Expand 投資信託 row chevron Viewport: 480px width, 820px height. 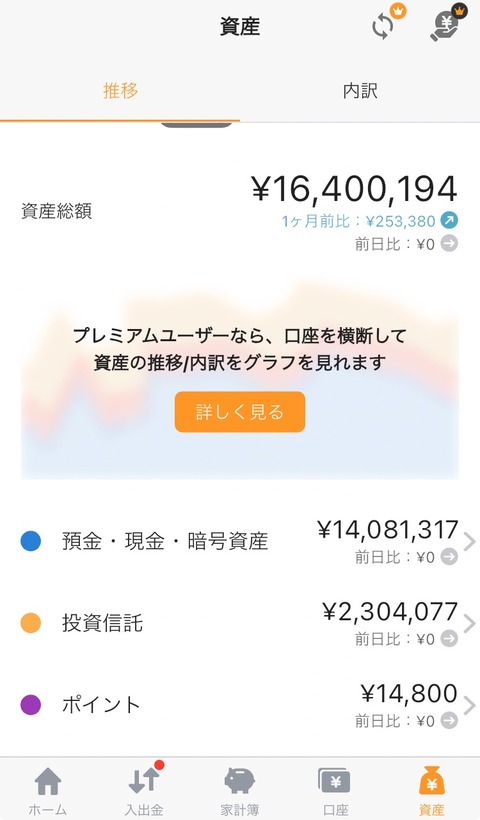pyautogui.click(x=470, y=623)
